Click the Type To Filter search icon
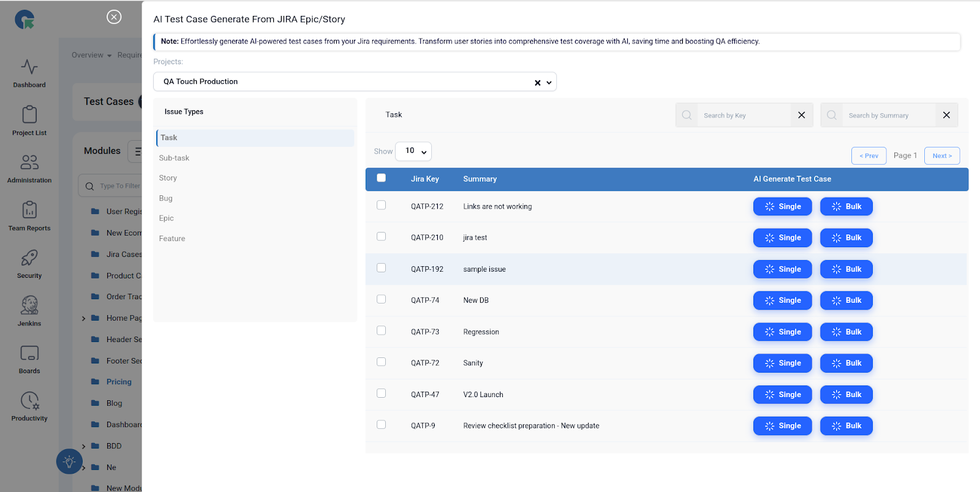Viewport: 980px width, 492px height. [x=89, y=186]
